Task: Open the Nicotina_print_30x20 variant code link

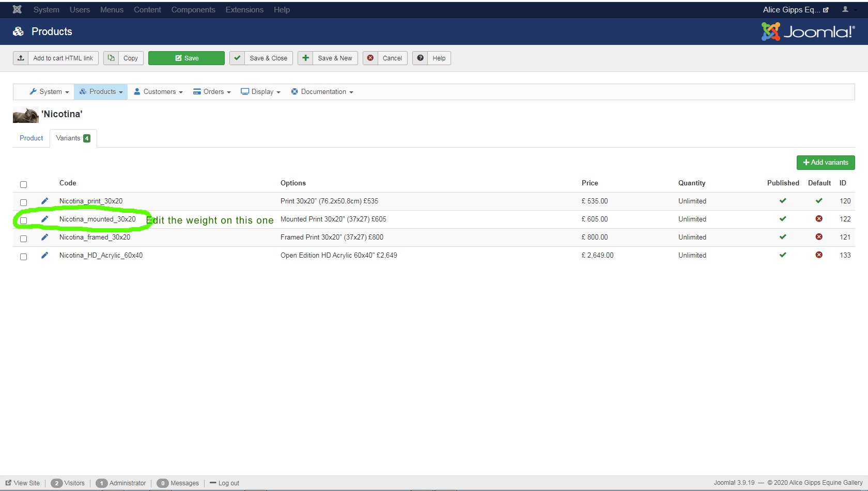Action: 91,201
